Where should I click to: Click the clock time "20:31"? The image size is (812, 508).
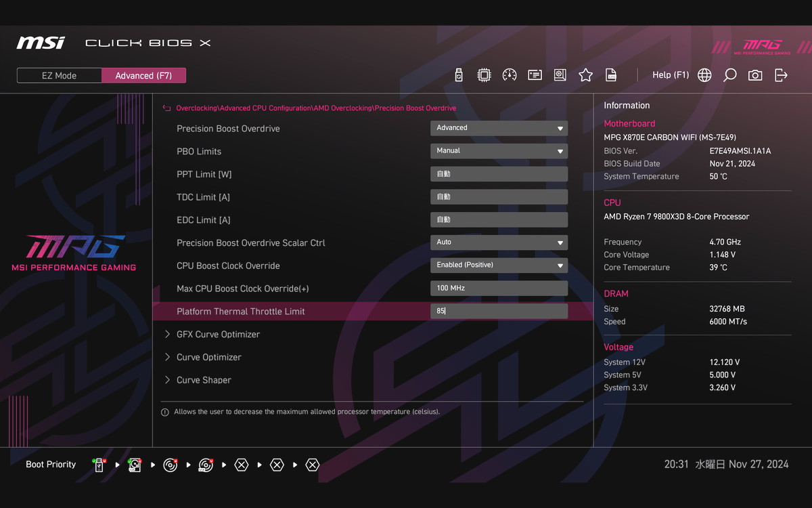pos(676,465)
